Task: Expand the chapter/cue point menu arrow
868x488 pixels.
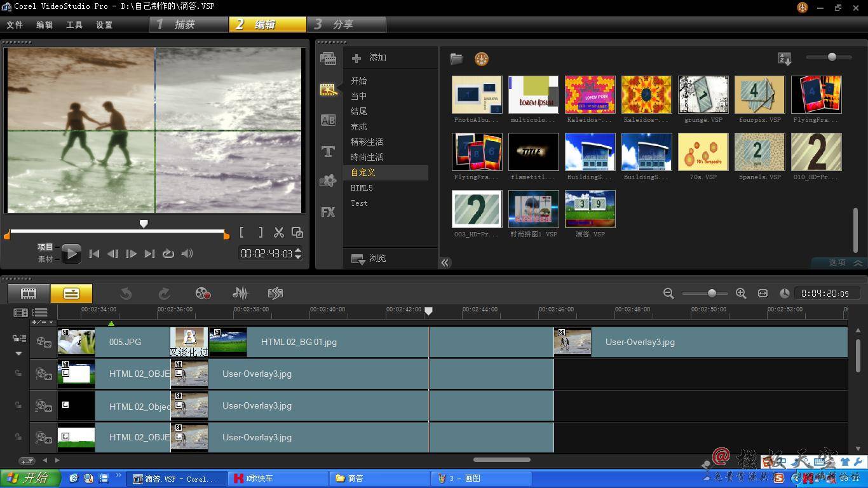Action: 51,322
